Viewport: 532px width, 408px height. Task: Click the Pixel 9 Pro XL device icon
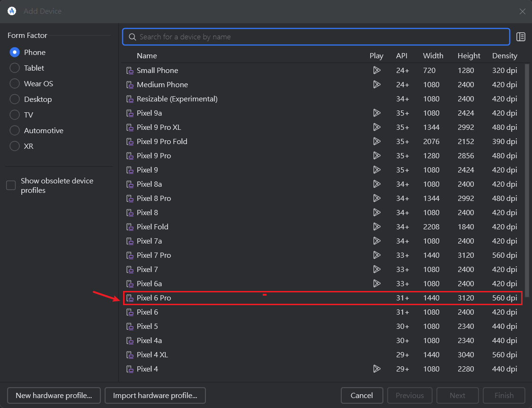130,127
